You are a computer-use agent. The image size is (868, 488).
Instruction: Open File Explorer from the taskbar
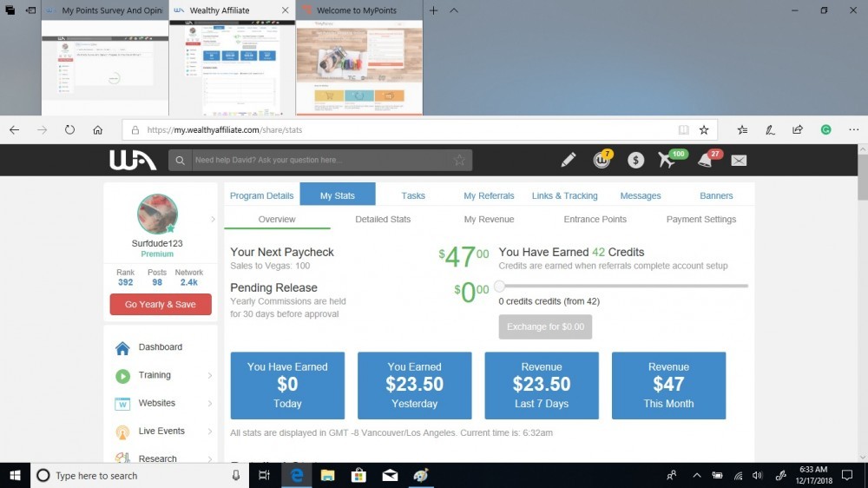tap(328, 475)
